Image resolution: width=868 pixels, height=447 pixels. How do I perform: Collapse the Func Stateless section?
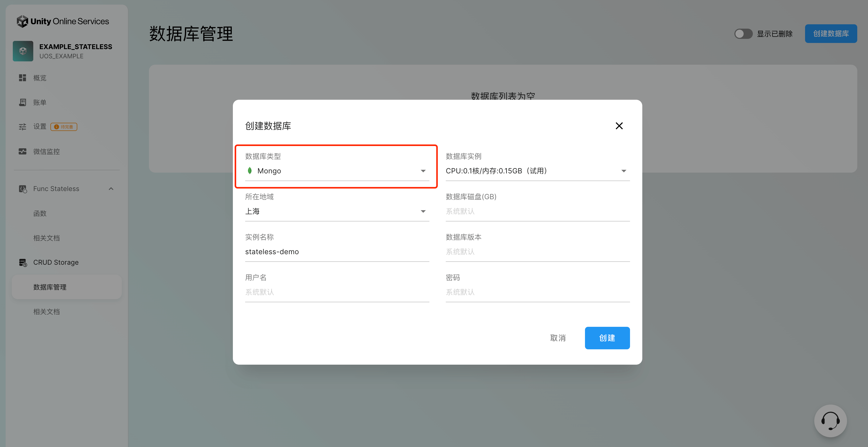(x=111, y=189)
